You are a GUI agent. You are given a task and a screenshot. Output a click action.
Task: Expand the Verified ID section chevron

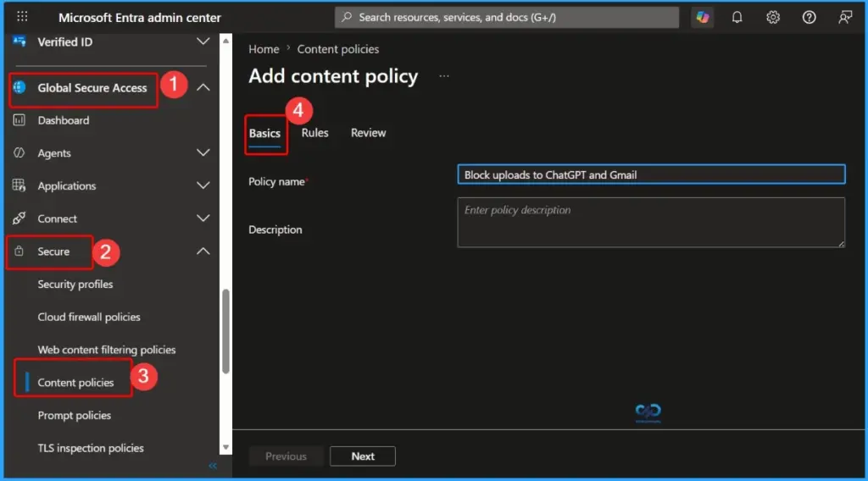pos(203,41)
